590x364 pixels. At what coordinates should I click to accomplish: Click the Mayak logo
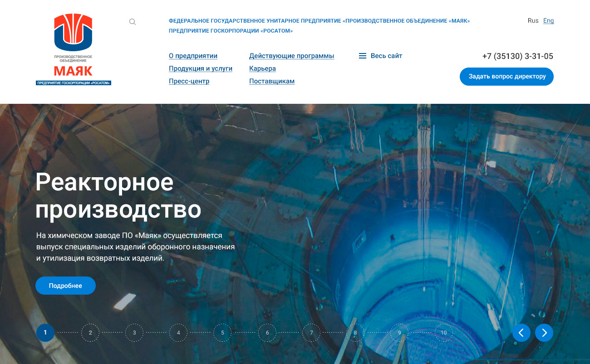coord(74,49)
